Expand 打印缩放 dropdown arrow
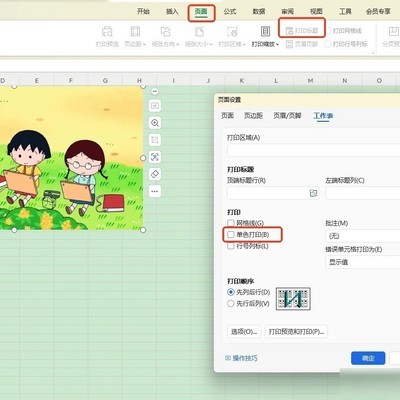Image resolution: width=400 pixels, height=400 pixels. [277, 45]
